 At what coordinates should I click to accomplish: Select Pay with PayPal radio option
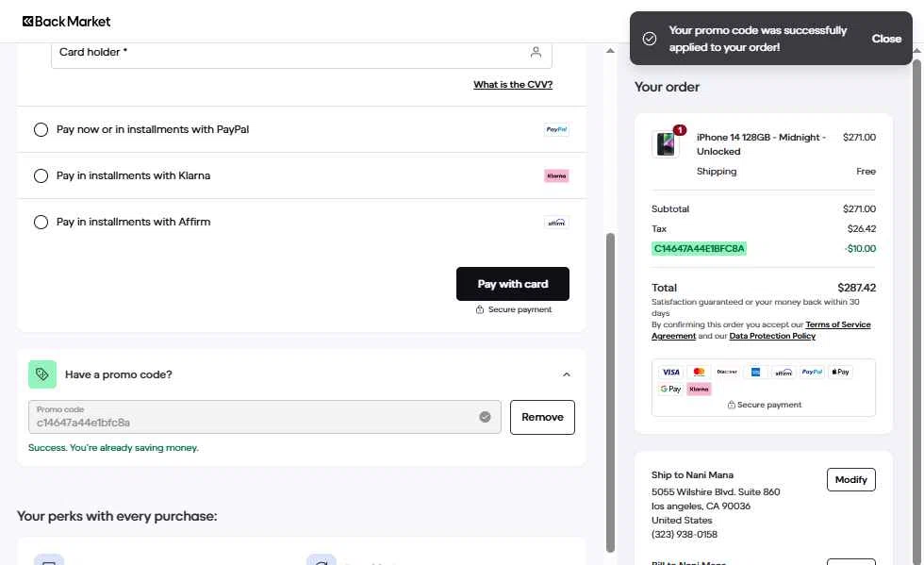click(41, 129)
